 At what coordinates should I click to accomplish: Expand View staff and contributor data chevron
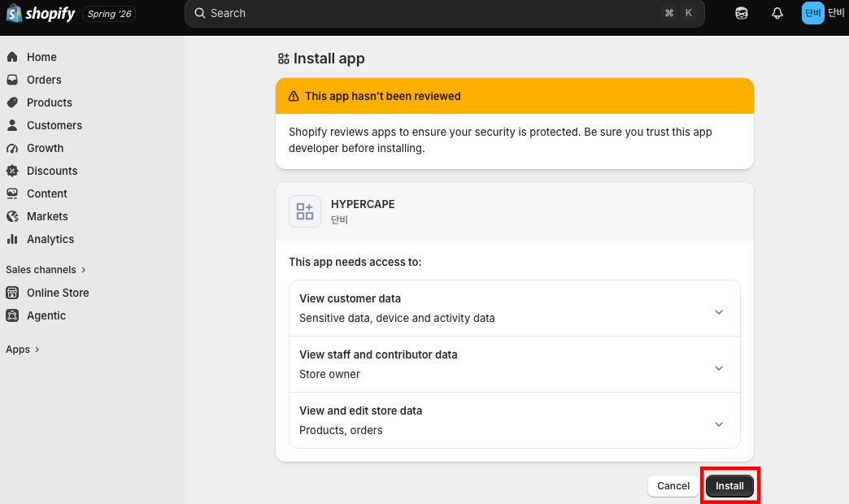[x=719, y=368]
